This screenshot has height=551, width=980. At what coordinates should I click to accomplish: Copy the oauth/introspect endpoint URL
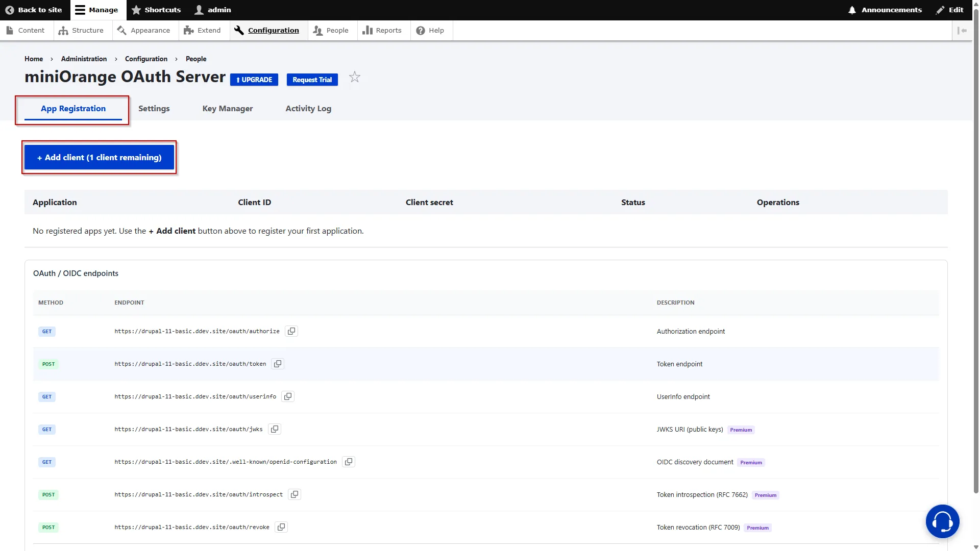(x=295, y=494)
